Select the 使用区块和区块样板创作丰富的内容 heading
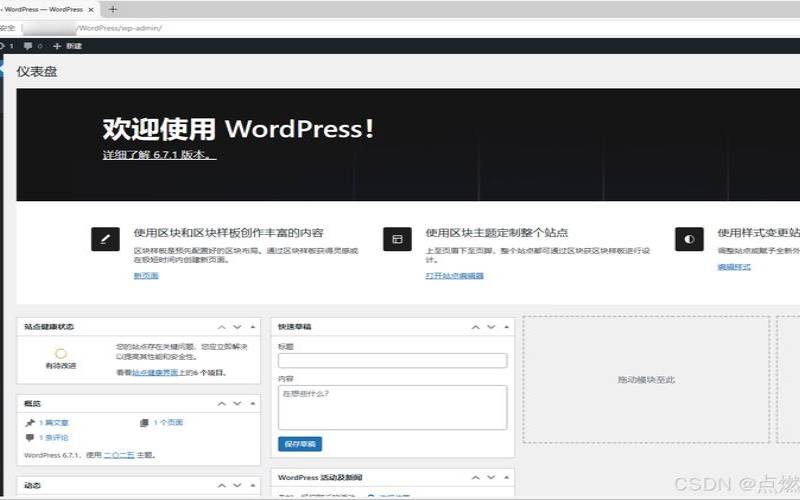Screen dimensions: 800x500 [x=229, y=233]
